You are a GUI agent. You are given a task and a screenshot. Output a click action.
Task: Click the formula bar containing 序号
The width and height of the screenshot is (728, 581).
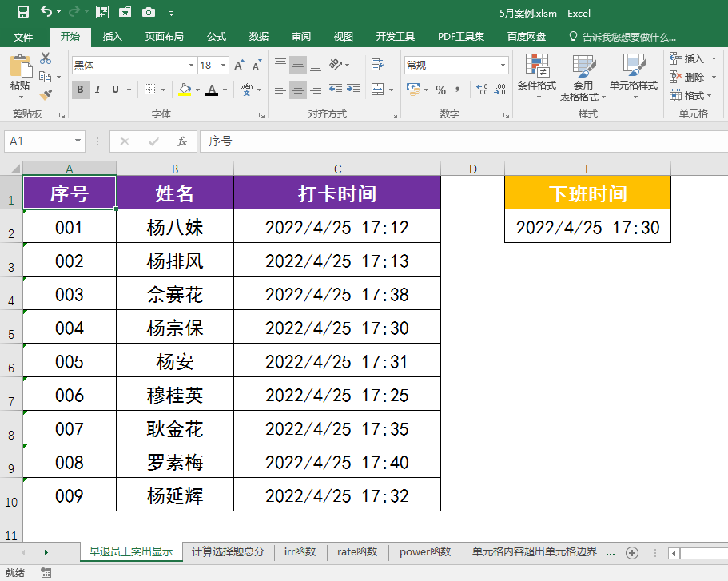click(x=463, y=141)
